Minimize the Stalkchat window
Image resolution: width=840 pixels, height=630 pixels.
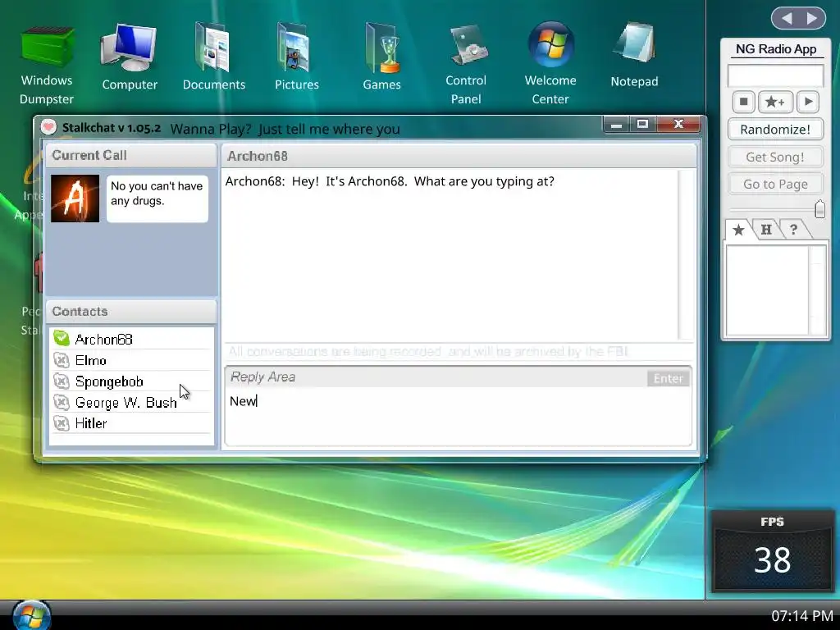pyautogui.click(x=616, y=125)
